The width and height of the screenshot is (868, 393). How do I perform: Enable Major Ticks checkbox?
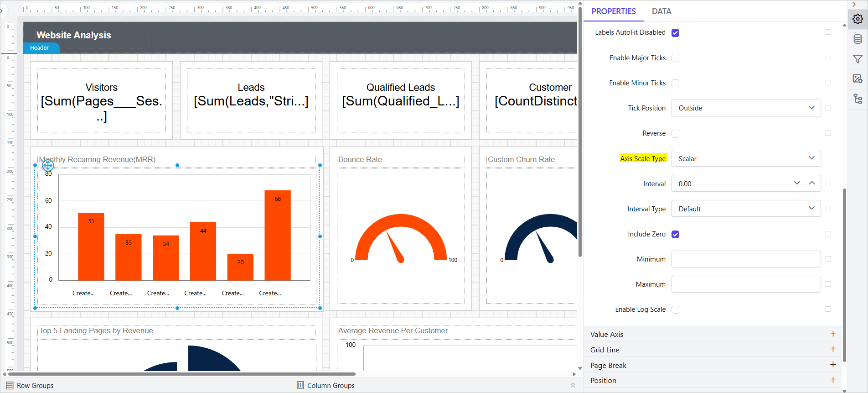tap(675, 58)
